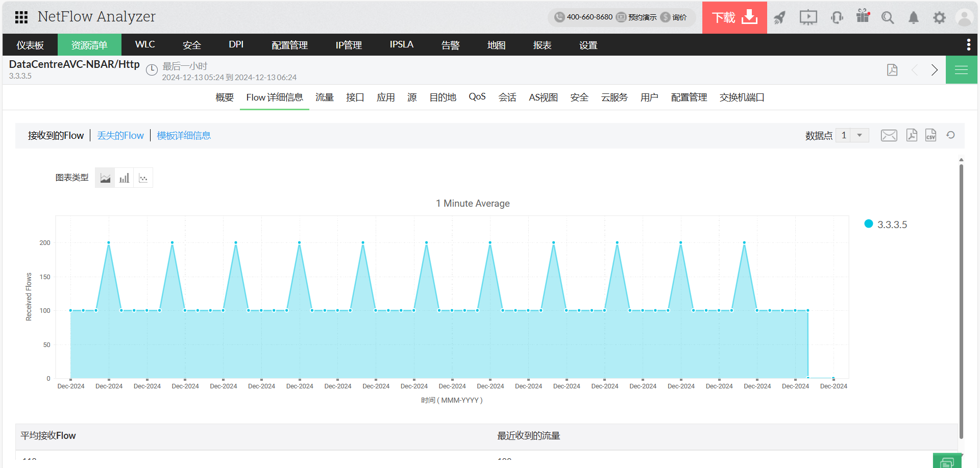
Task: Select the area chart type icon
Action: pyautogui.click(x=105, y=178)
